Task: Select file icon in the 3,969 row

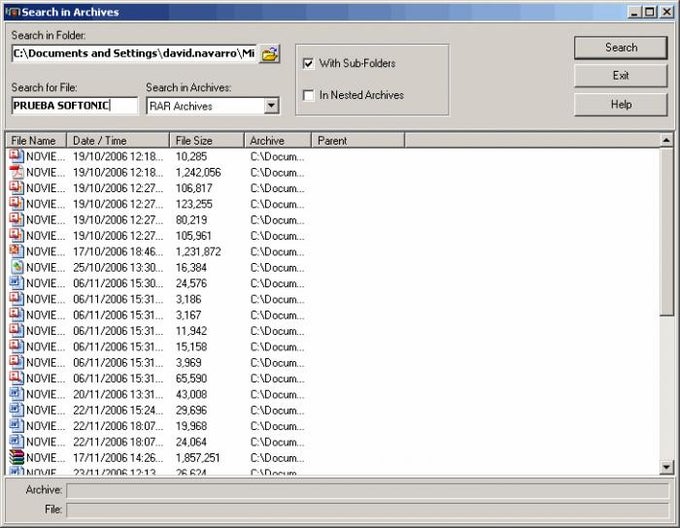Action: [x=16, y=362]
